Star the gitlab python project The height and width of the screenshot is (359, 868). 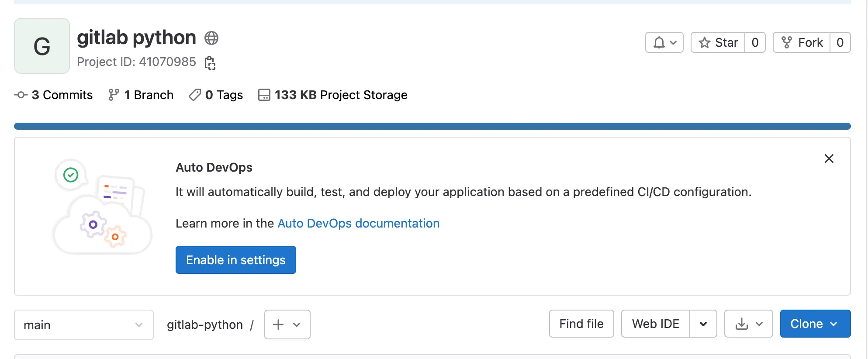click(x=718, y=42)
